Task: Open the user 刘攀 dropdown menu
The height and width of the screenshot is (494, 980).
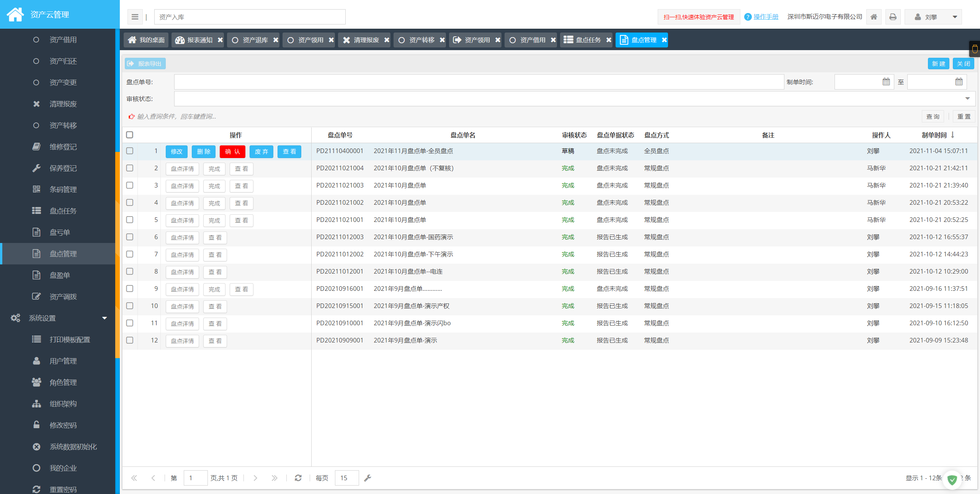Action: 933,17
